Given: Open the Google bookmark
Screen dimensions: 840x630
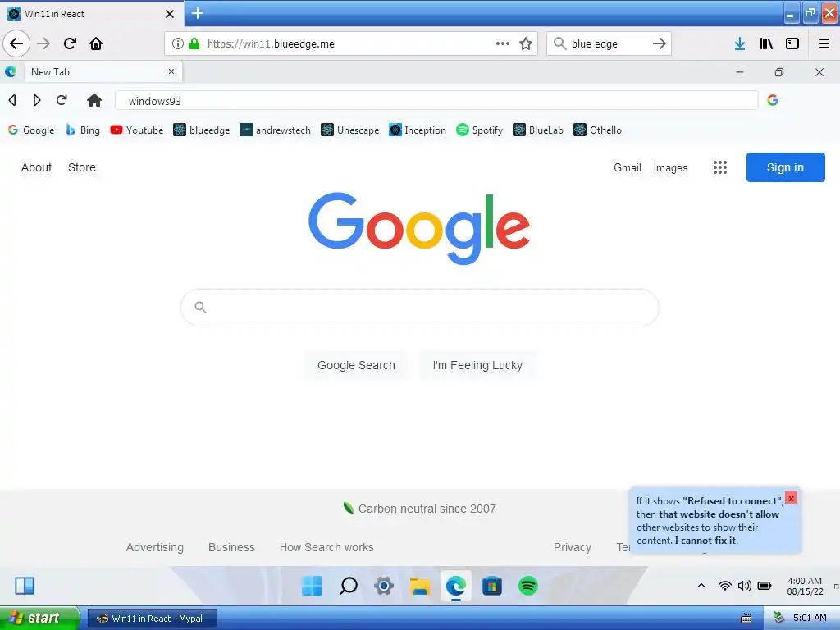Looking at the screenshot, I should pyautogui.click(x=31, y=130).
